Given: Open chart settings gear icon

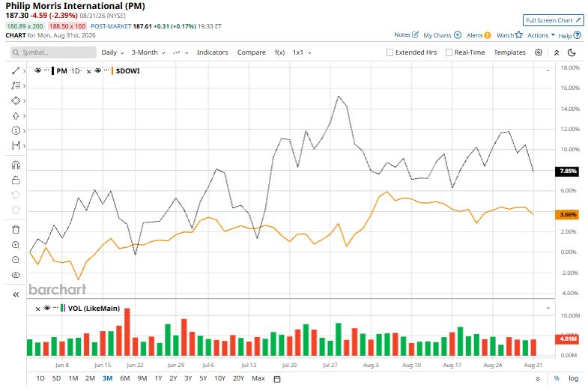Looking at the screenshot, I should (539, 52).
